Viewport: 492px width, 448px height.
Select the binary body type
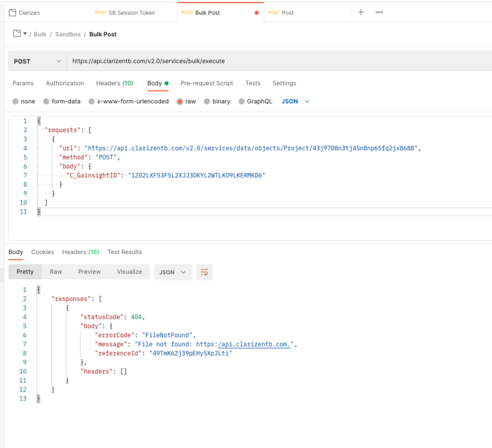tap(207, 101)
